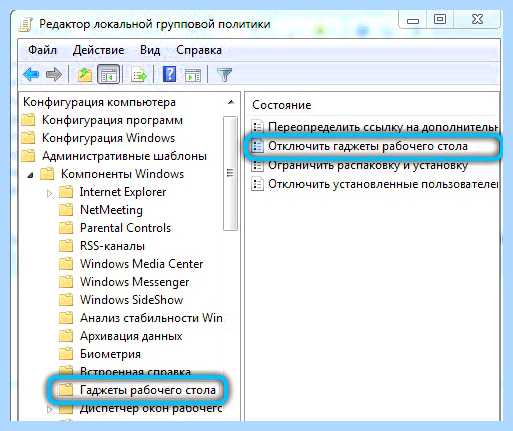Select Биометрия tree item
The height and width of the screenshot is (431, 513).
pyautogui.click(x=110, y=354)
